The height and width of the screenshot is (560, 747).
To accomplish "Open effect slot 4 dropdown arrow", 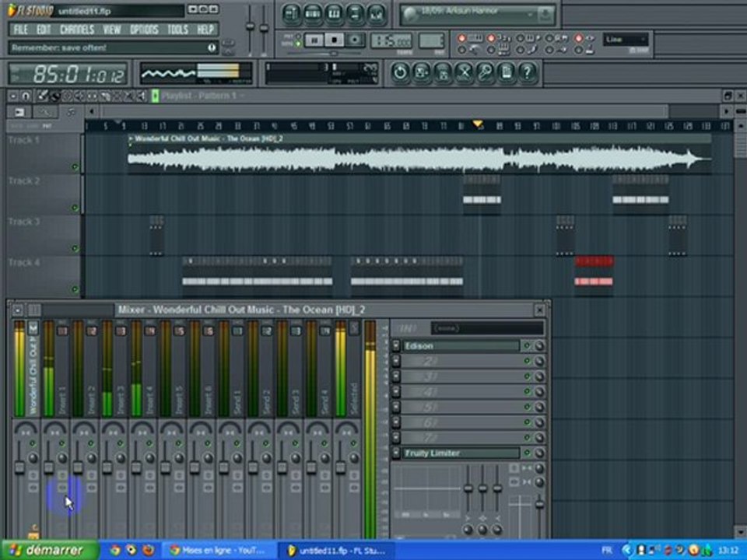I will point(396,392).
